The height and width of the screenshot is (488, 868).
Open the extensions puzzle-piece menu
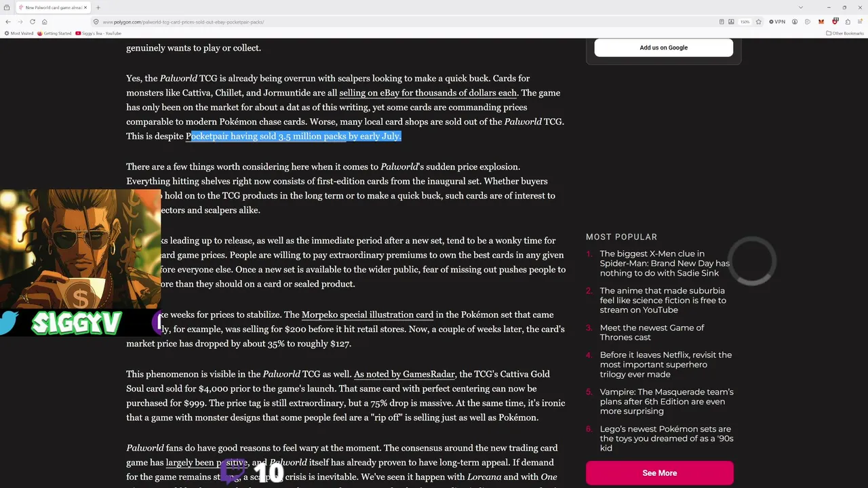pos(848,22)
